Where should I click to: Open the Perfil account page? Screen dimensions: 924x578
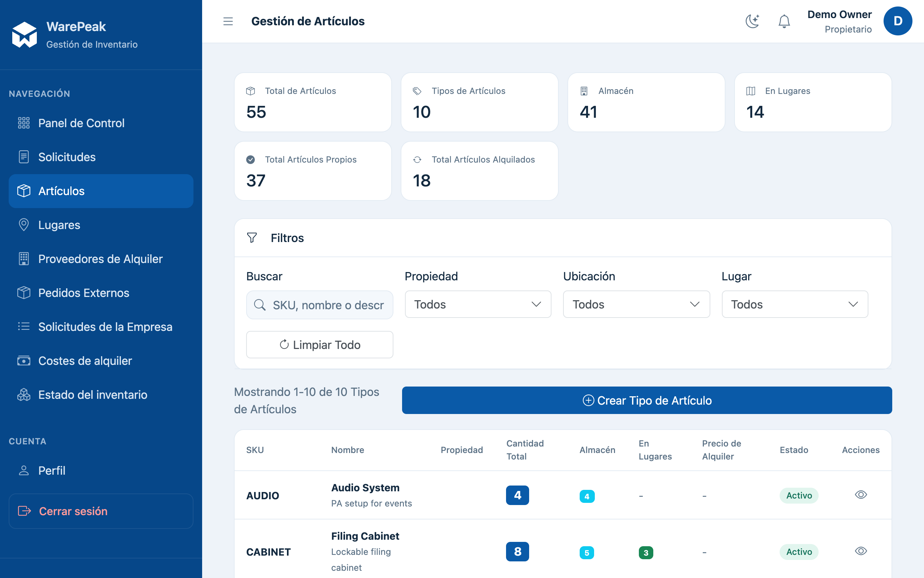tap(101, 471)
